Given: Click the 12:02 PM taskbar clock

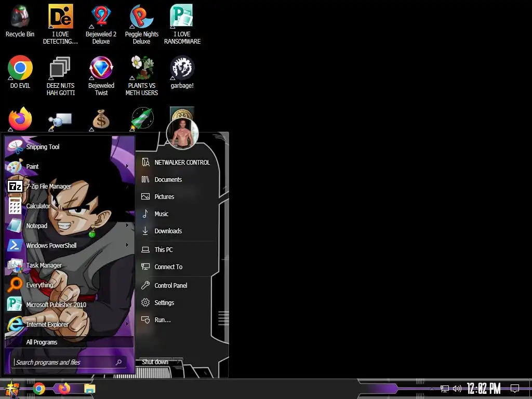Looking at the screenshot, I should tap(484, 389).
